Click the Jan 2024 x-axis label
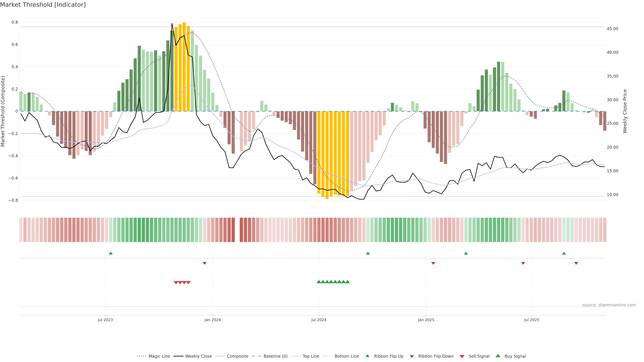This screenshot has height=362, width=644. (x=212, y=320)
